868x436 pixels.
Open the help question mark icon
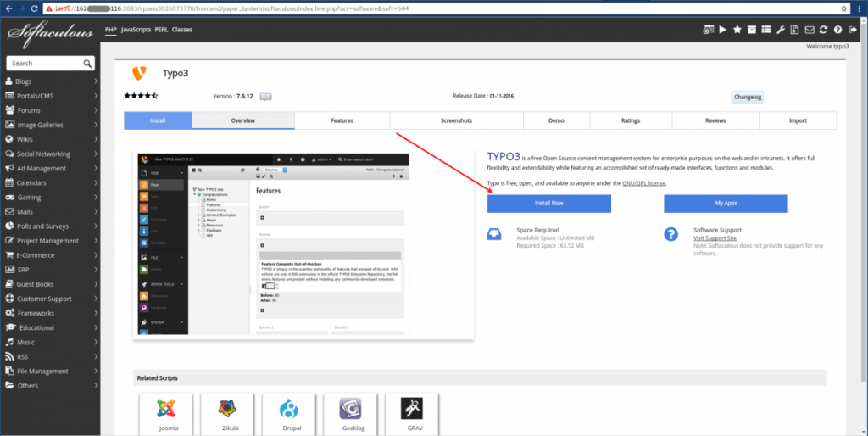pos(838,30)
